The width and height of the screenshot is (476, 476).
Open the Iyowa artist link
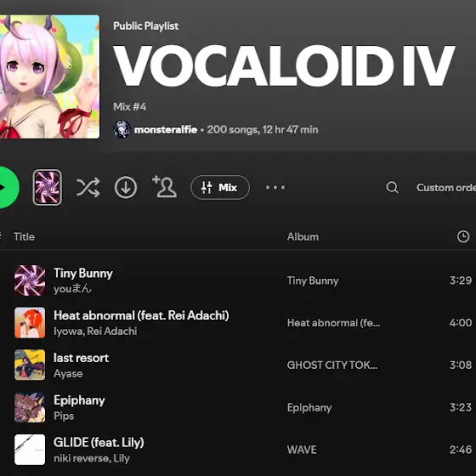[69, 331]
